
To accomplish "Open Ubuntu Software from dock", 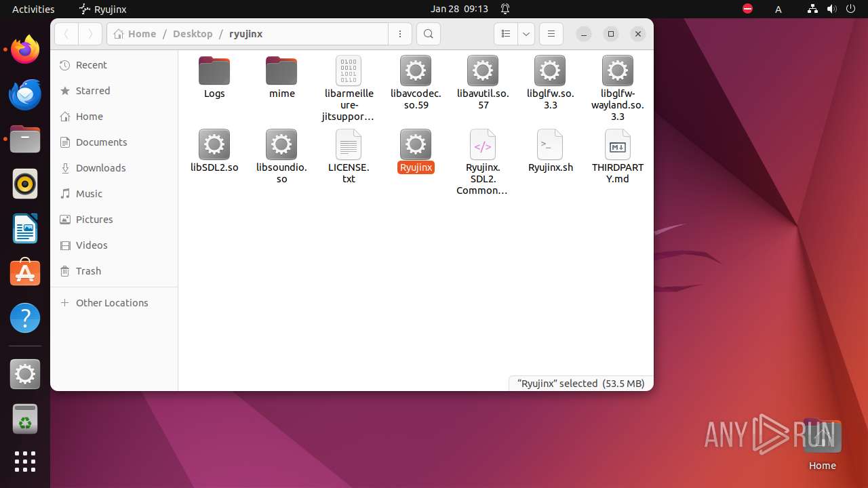I will click(25, 273).
